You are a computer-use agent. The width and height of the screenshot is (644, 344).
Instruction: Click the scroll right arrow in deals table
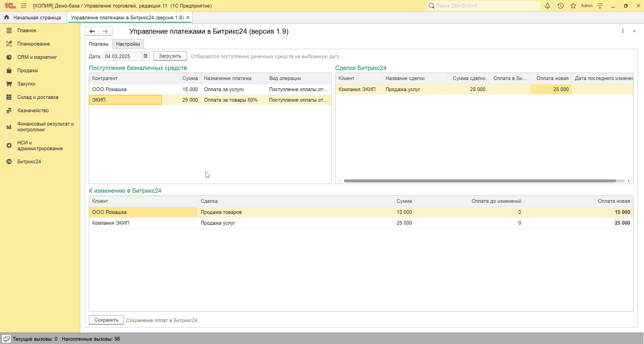tap(629, 181)
